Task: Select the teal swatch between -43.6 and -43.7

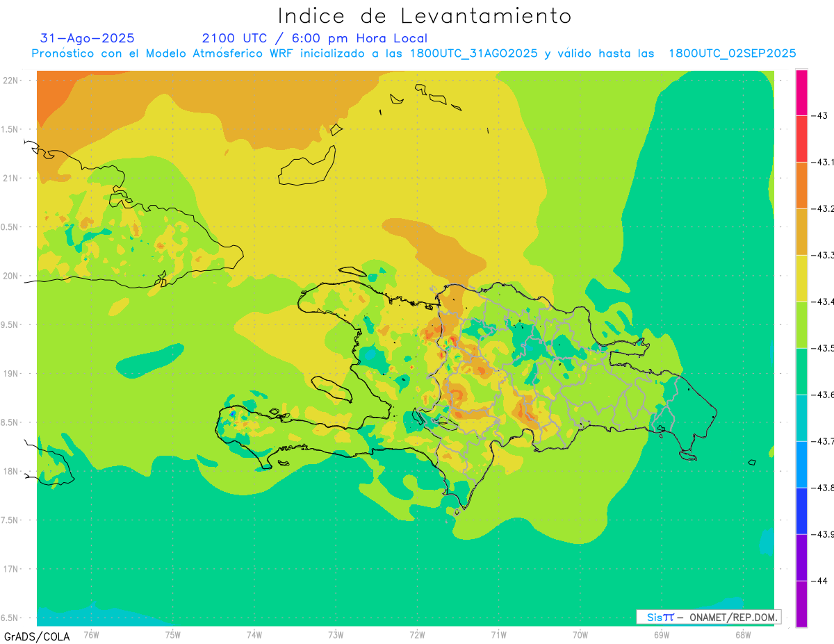Action: [801, 418]
